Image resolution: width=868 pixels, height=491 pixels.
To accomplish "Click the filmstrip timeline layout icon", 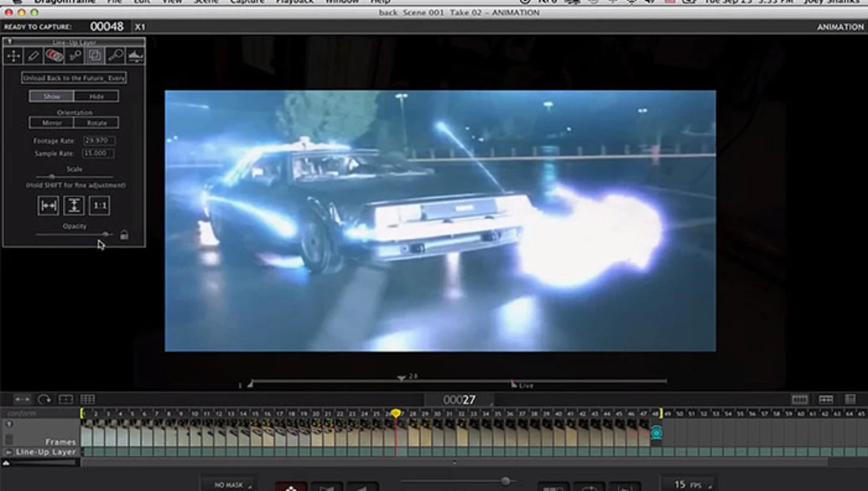I will [x=799, y=399].
